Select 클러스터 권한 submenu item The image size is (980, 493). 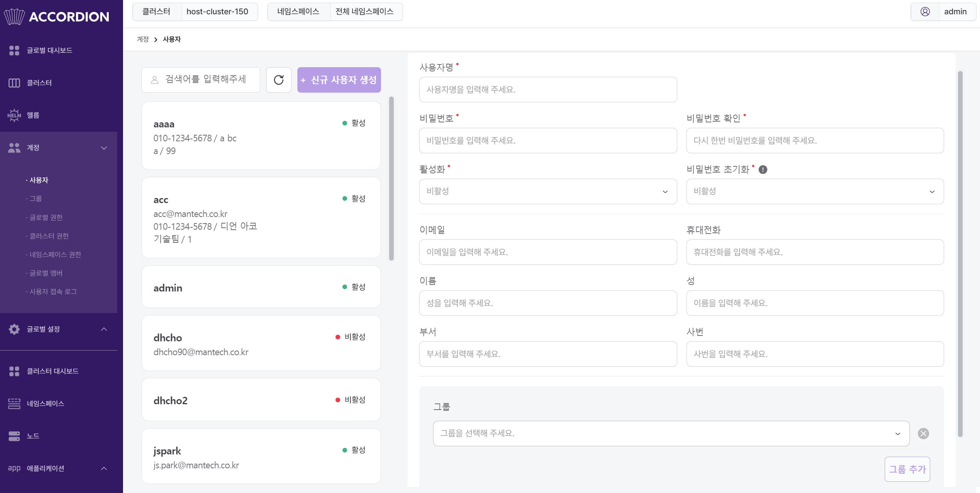tap(49, 236)
